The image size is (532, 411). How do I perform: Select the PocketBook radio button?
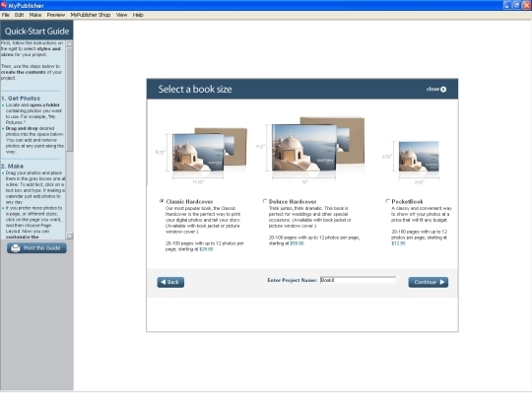[387, 201]
